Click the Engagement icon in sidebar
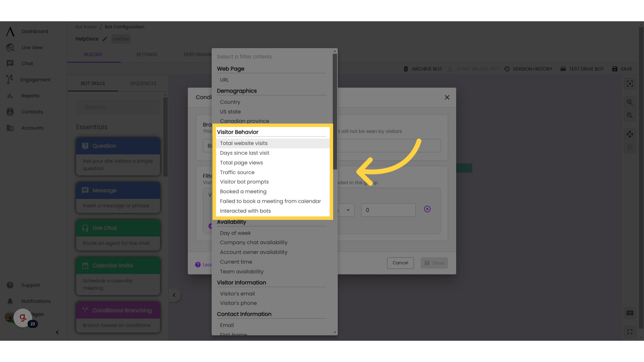The width and height of the screenshot is (644, 362). 10,79
